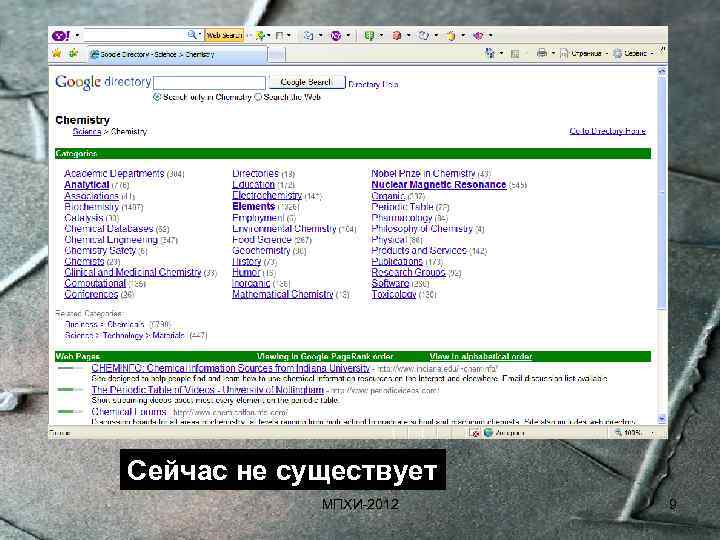This screenshot has width=720, height=540.
Task: Select Search only in Chemistry radio button
Action: coord(157,97)
